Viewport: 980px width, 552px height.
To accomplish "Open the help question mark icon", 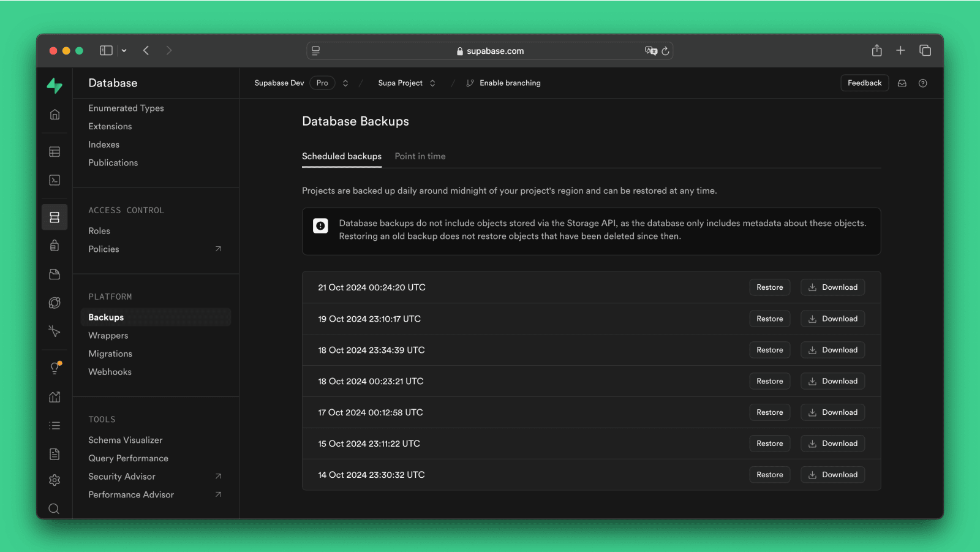I will click(x=922, y=83).
